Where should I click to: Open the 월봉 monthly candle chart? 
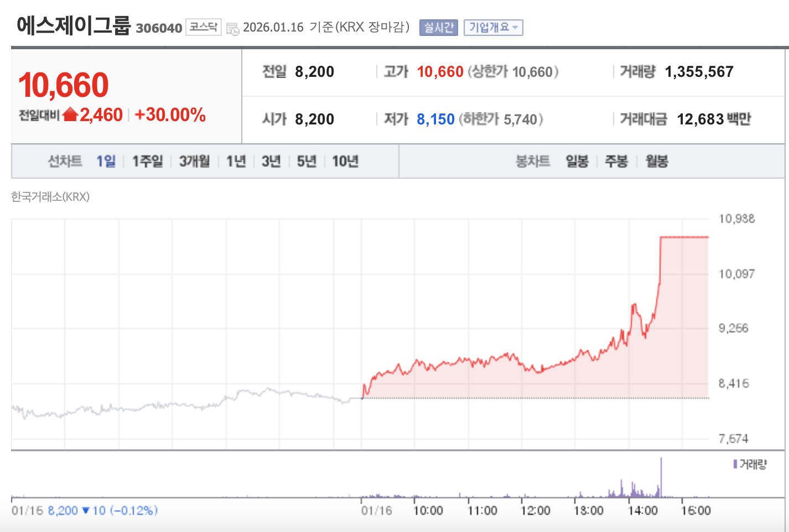tap(657, 161)
